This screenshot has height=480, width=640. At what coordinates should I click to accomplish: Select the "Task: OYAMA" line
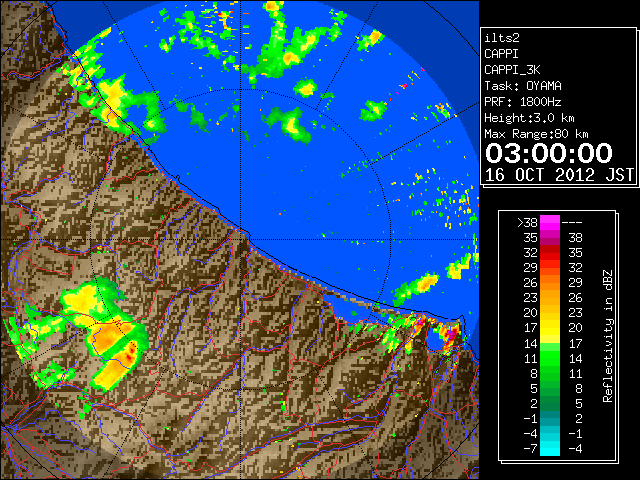pyautogui.click(x=523, y=86)
